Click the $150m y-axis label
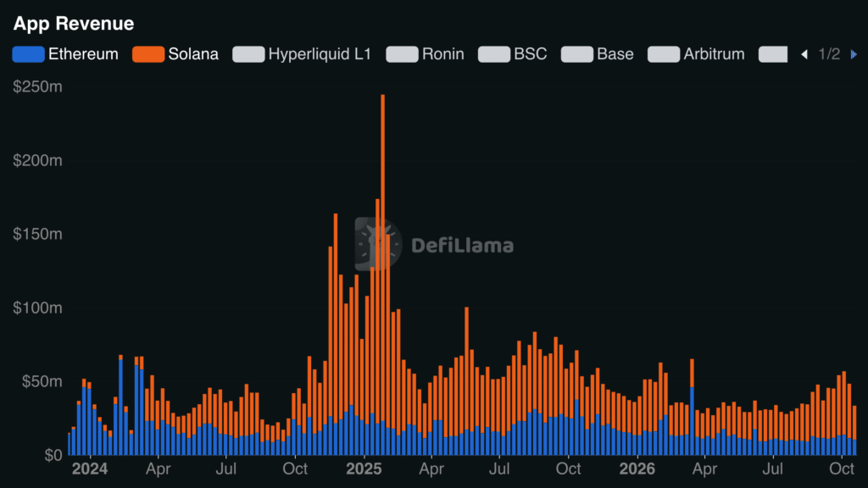The width and height of the screenshot is (868, 488). click(x=37, y=234)
